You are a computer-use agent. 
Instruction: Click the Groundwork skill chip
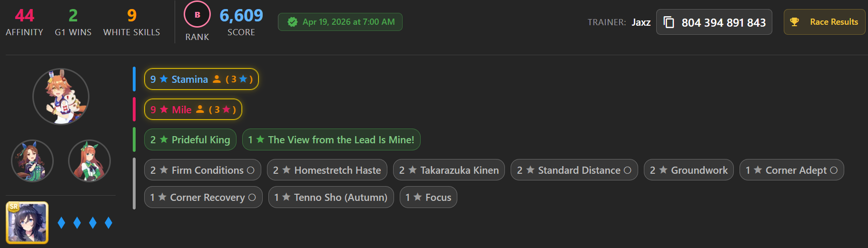pyautogui.click(x=689, y=170)
